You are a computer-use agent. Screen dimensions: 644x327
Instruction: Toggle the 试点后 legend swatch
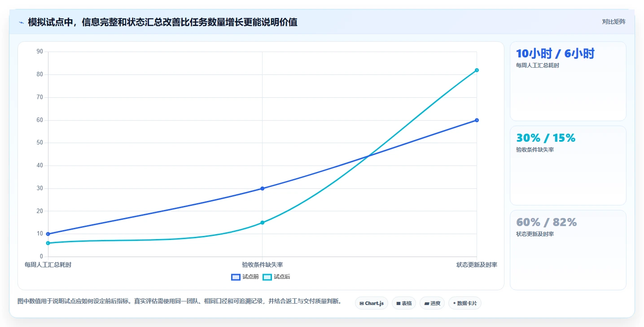pos(267,277)
